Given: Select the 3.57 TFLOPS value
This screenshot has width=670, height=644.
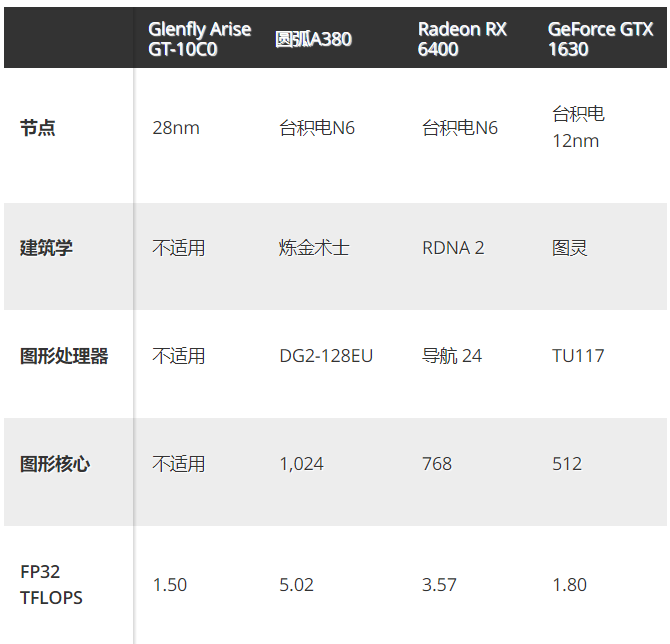Looking at the screenshot, I should [439, 585].
